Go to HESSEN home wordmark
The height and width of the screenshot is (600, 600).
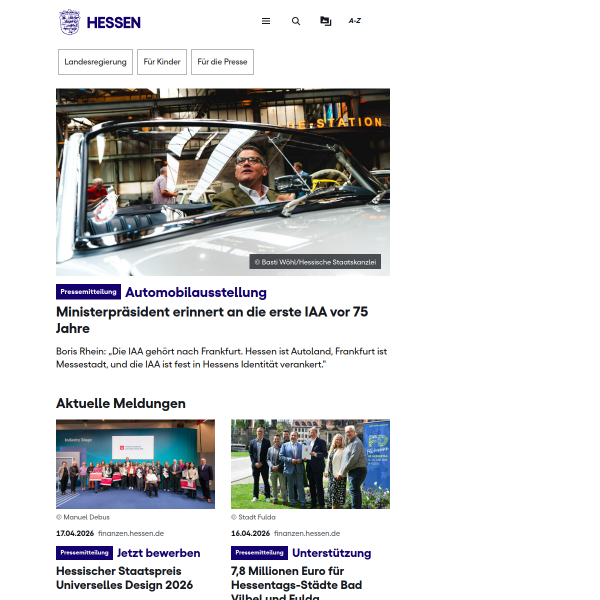coord(114,23)
